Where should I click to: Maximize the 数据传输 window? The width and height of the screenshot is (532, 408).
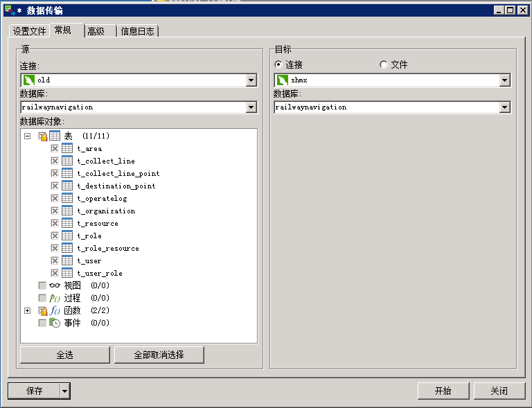[511, 10]
